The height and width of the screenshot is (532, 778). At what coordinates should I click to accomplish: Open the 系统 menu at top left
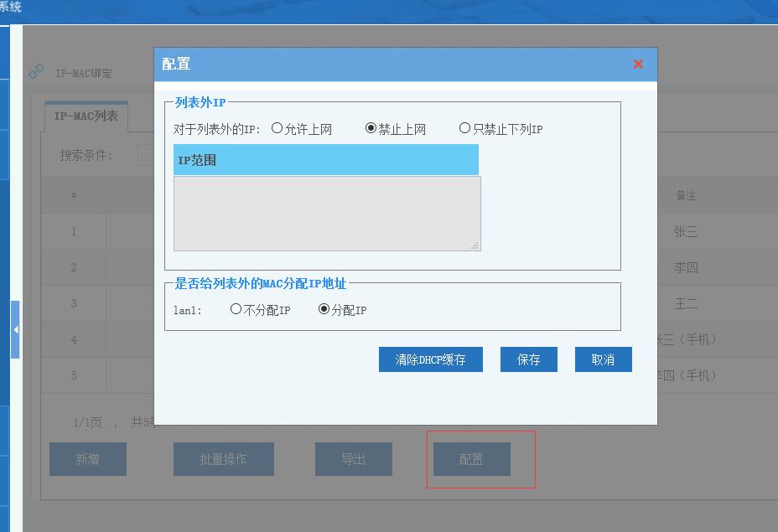point(10,6)
